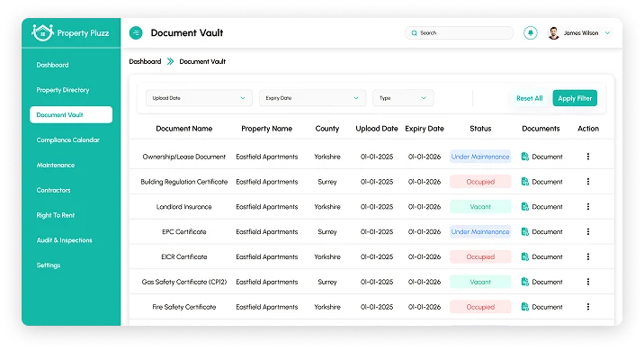This screenshot has width=644, height=351.
Task: Click the search magnifier icon
Action: tap(414, 33)
